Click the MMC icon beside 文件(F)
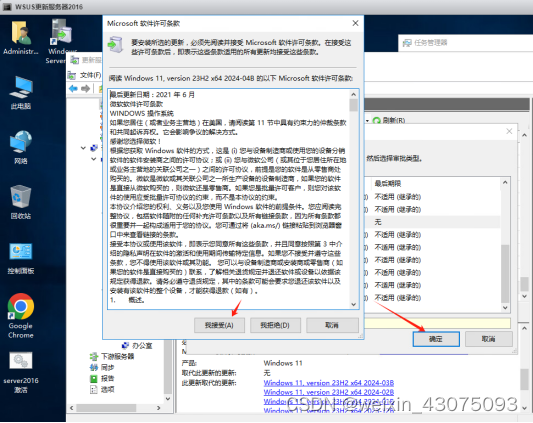The width and height of the screenshot is (533, 423). click(72, 75)
